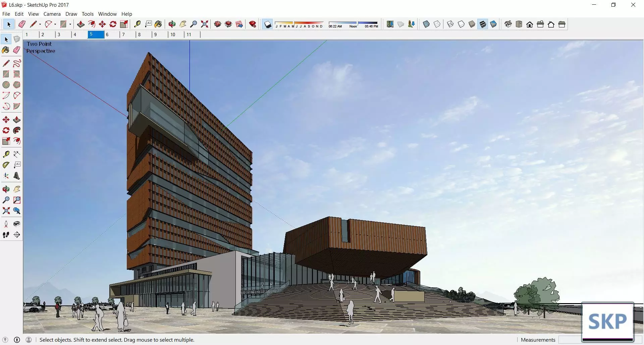Click Add Location map icon
The image size is (644, 345).
tap(390, 24)
